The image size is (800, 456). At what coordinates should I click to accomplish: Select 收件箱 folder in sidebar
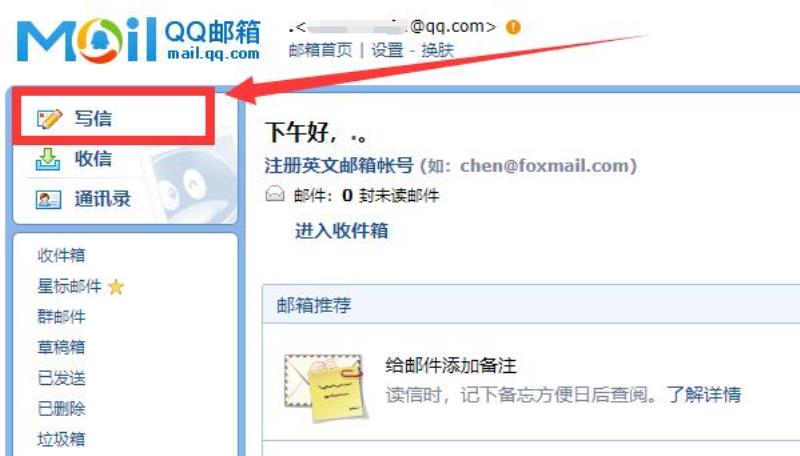point(61,255)
